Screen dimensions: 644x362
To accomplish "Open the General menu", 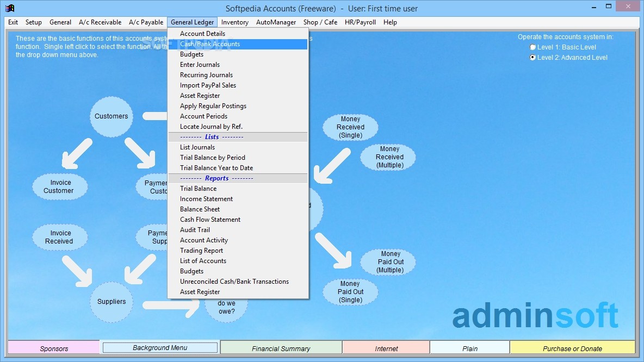I will [x=60, y=22].
